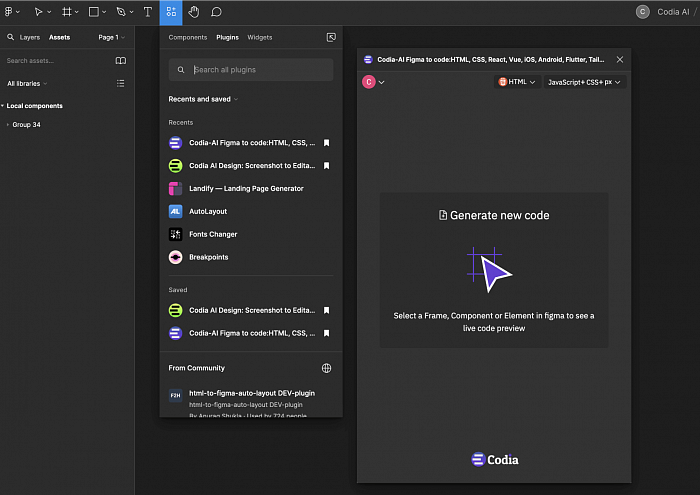Open the HTML framework dropdown

tap(517, 82)
